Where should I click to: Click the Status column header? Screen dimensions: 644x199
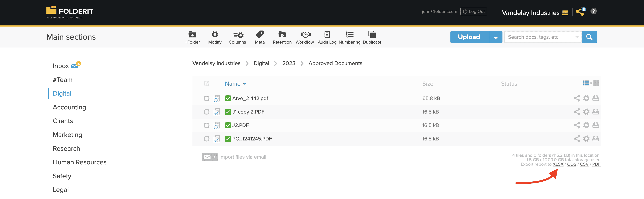click(509, 84)
